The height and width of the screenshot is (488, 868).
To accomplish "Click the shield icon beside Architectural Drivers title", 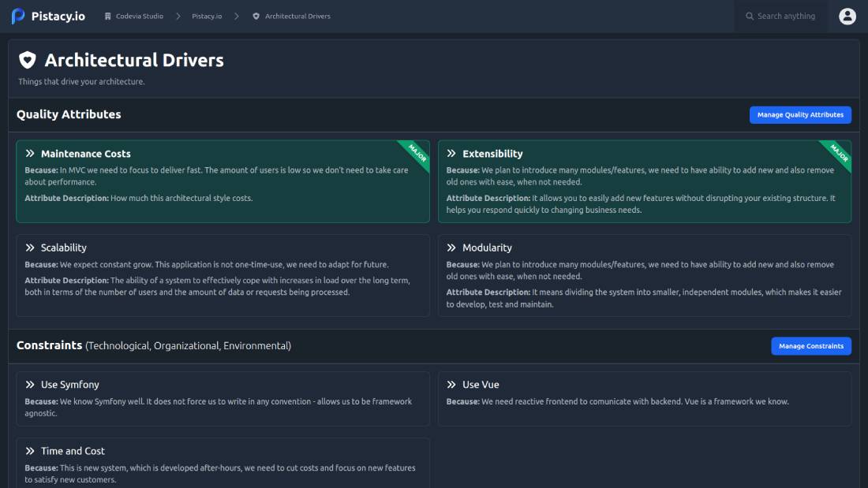I will tap(27, 59).
